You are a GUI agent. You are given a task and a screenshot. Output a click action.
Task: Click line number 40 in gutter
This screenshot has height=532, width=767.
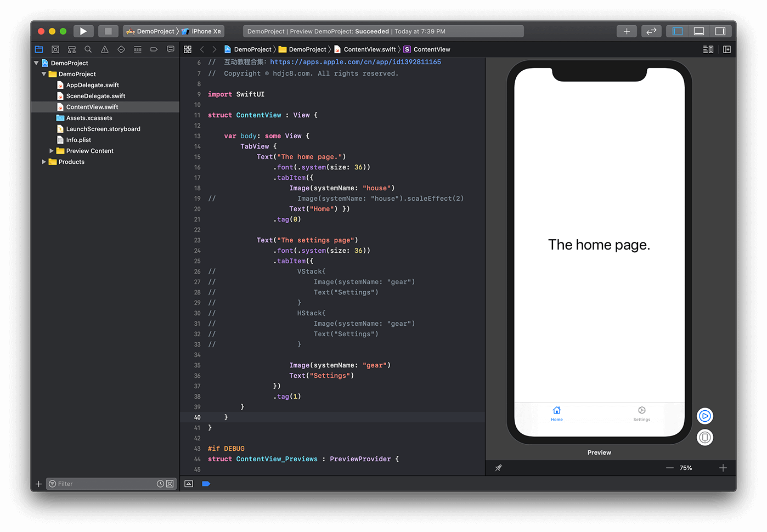[x=197, y=417]
